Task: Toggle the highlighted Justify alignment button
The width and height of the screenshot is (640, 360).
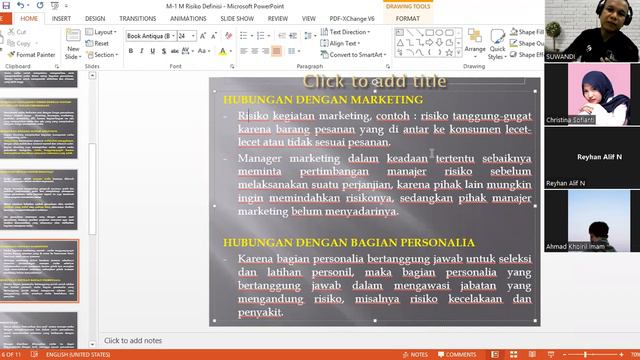Action: 277,51
